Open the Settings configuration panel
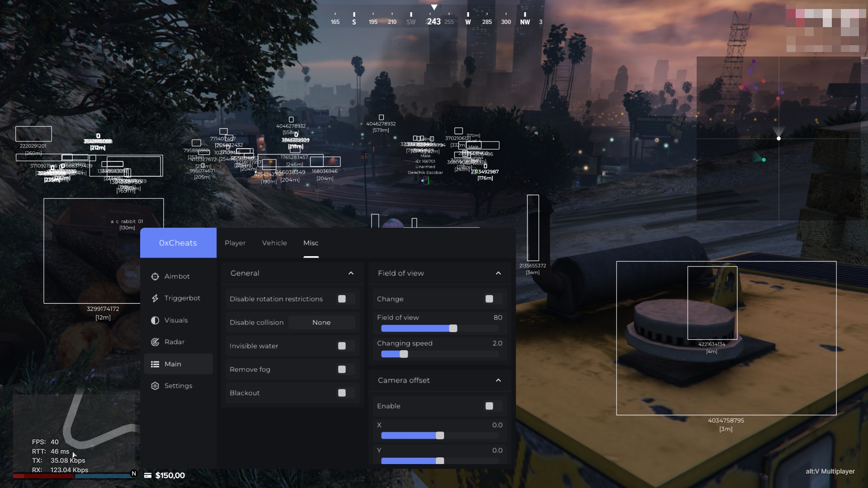Viewport: 868px width, 488px height. click(178, 385)
